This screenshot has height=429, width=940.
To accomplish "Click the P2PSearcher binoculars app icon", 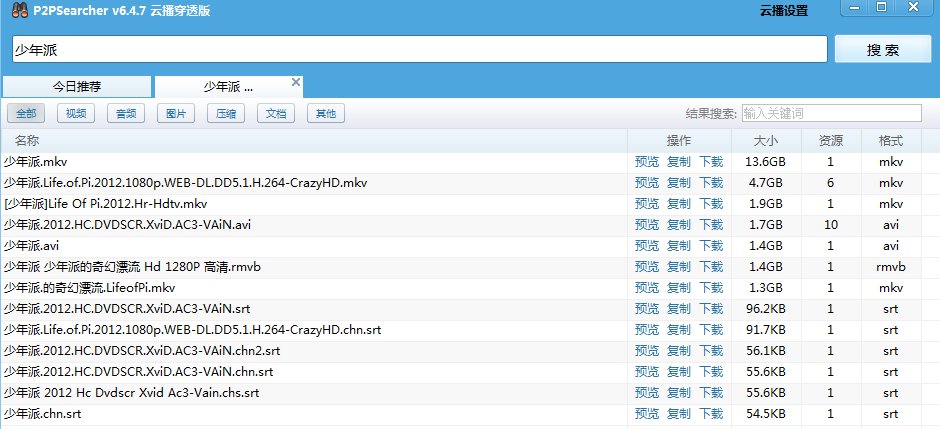I will (14, 10).
